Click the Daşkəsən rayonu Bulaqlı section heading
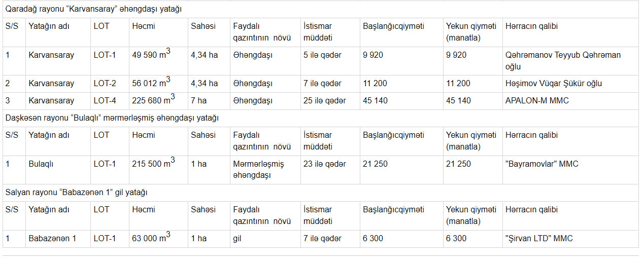This screenshot has height=265, width=644. [112, 118]
